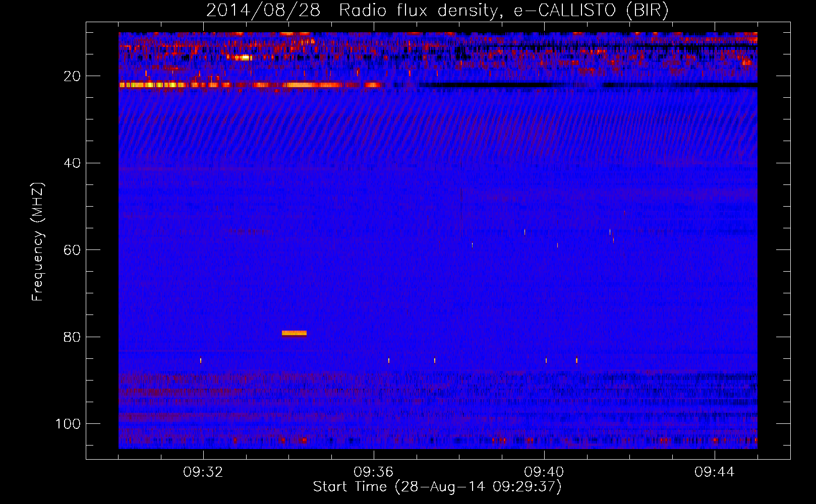The width and height of the screenshot is (816, 504).
Task: Click the Frequency (MHZ) axis label
Action: pyautogui.click(x=38, y=242)
